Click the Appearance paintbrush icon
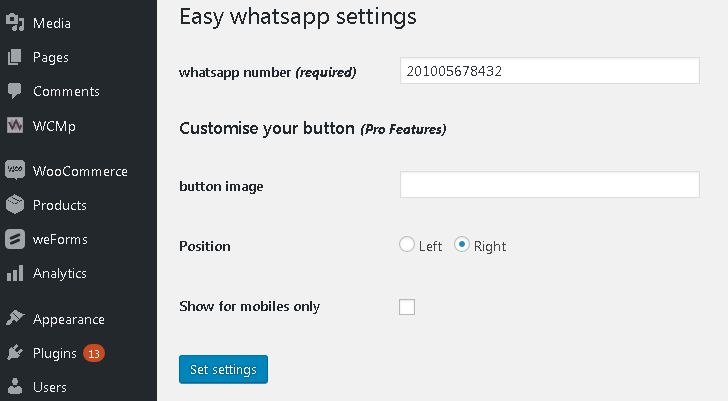 pos(15,319)
